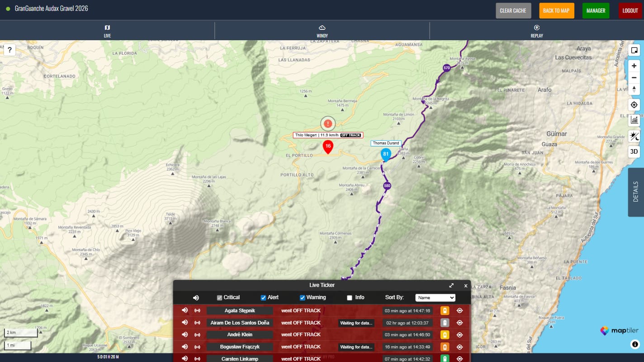Image resolution: width=644 pixels, height=362 pixels.
Task: Expand the Live Ticker panel
Action: [451, 285]
